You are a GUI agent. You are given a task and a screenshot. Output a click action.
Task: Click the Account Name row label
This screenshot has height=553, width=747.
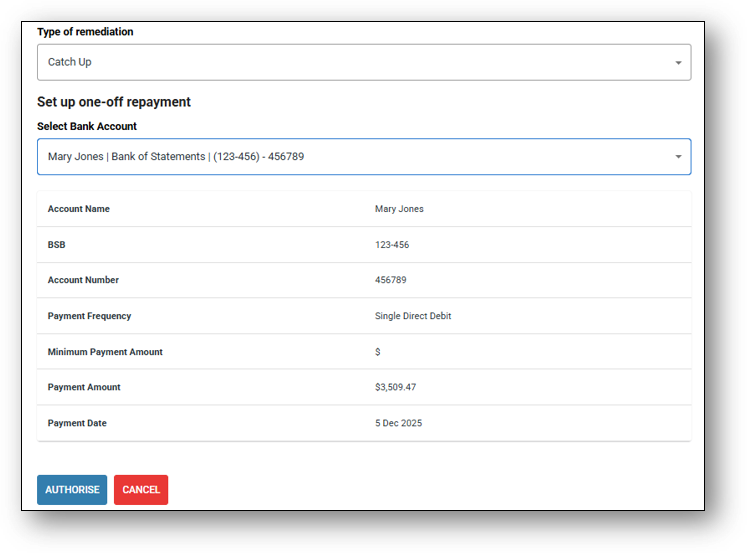click(79, 209)
